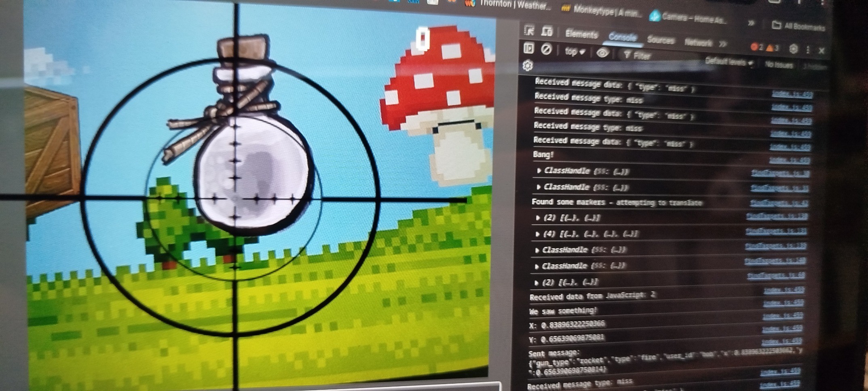Click the No Issues indicator
This screenshot has width=868, height=391.
779,64
